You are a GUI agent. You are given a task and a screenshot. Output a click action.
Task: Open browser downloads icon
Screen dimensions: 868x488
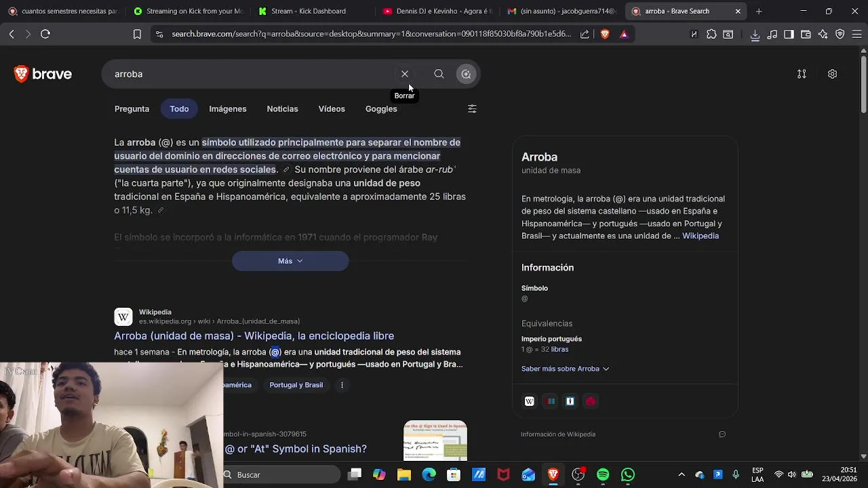(x=755, y=34)
